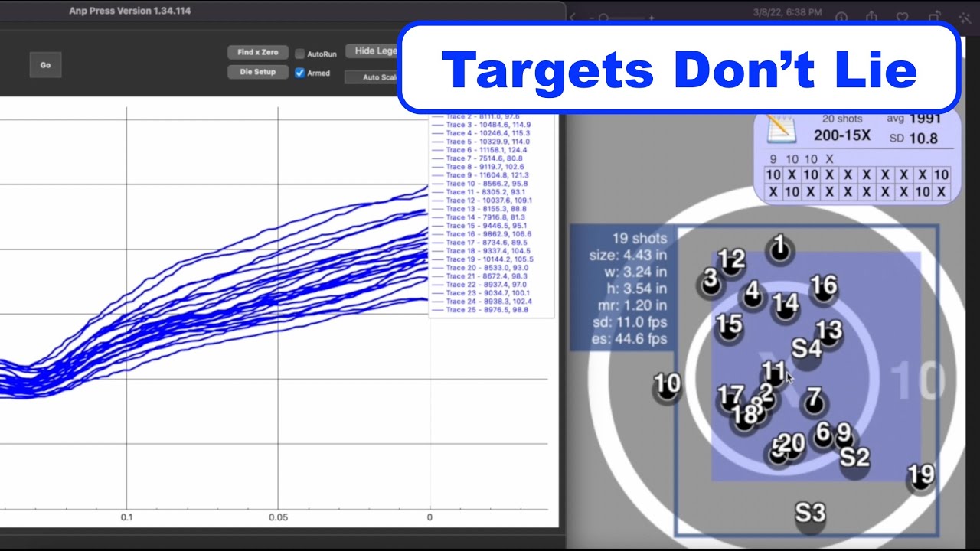
Task: Click the Anp Press Version 1.34.114 title
Action: [x=130, y=11]
